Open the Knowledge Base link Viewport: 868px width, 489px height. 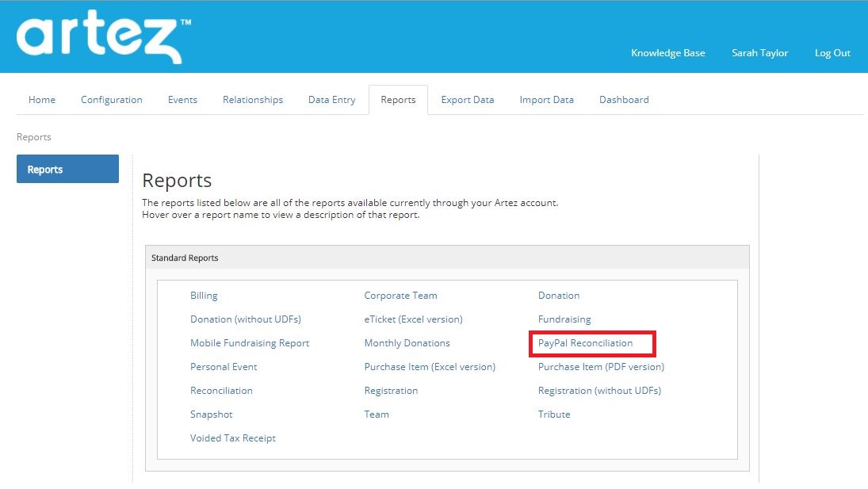coord(667,53)
